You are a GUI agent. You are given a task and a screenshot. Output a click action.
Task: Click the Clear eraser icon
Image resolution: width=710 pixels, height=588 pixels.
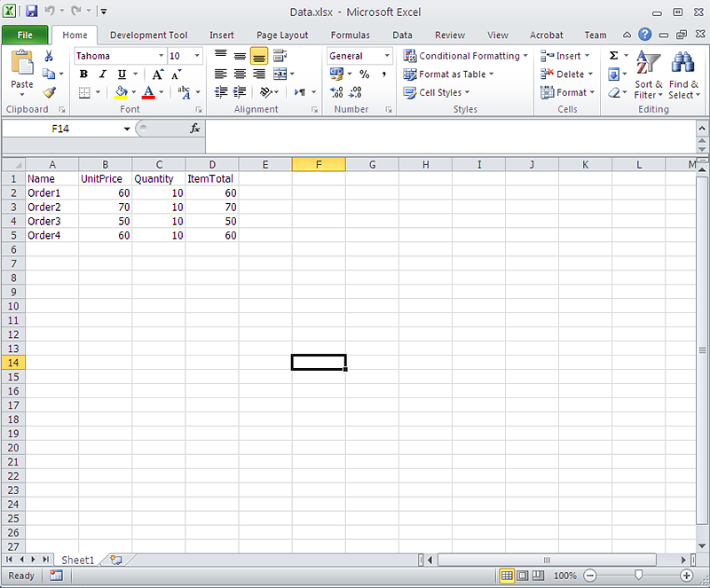(614, 92)
